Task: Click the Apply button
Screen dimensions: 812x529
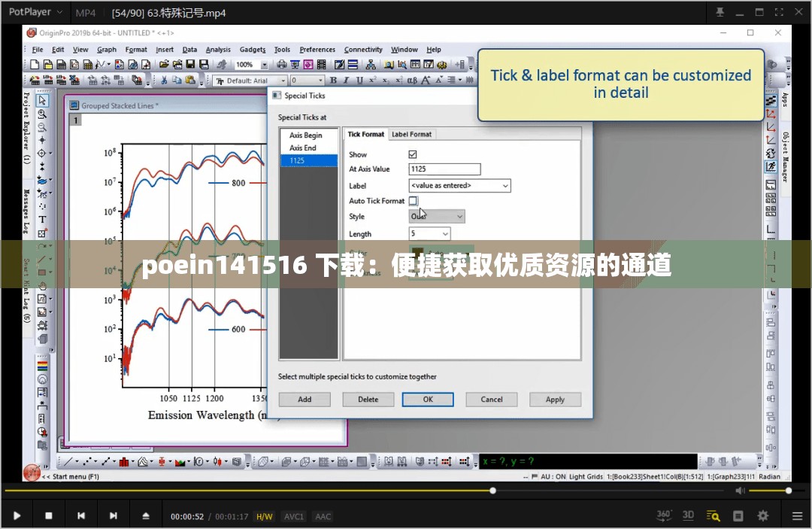Action: coord(555,399)
